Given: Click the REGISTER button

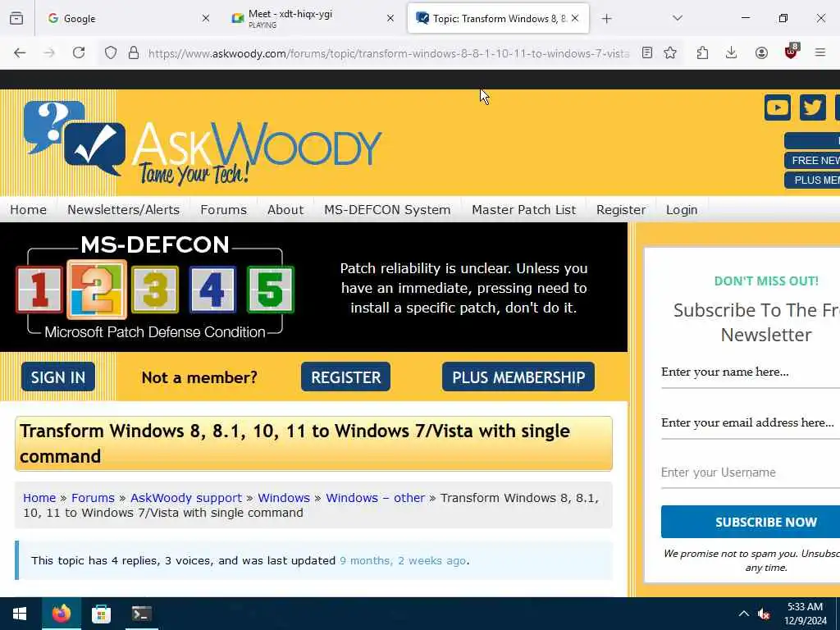Looking at the screenshot, I should (345, 377).
